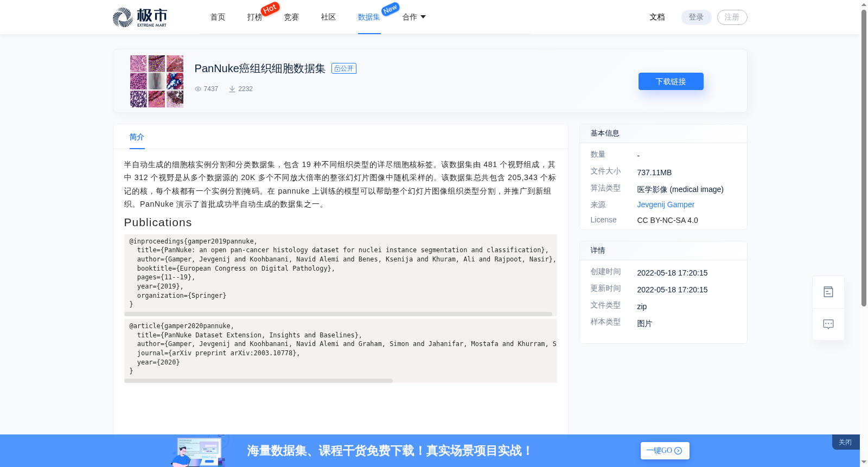Image resolution: width=868 pixels, height=467 pixels.
Task: Click the 一键GO banner button
Action: (665, 451)
